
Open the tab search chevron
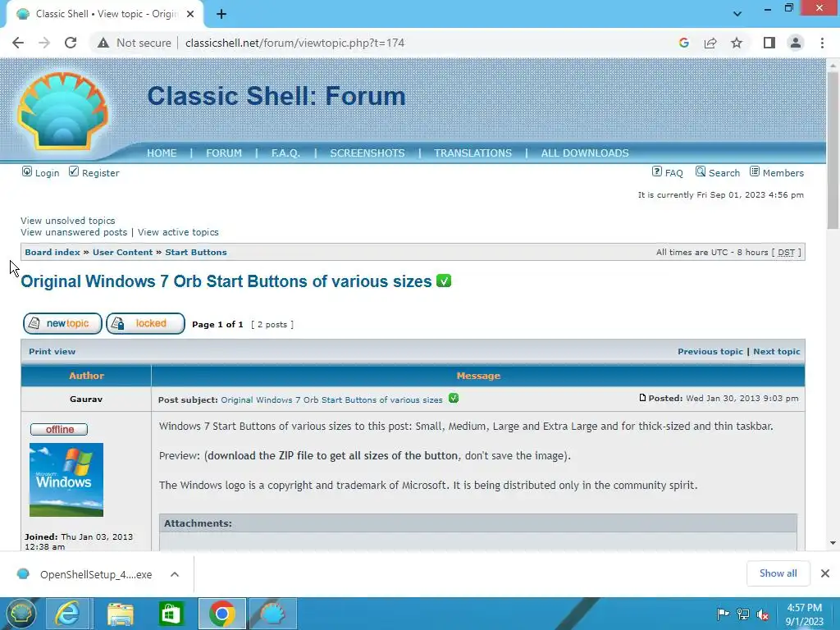[737, 14]
